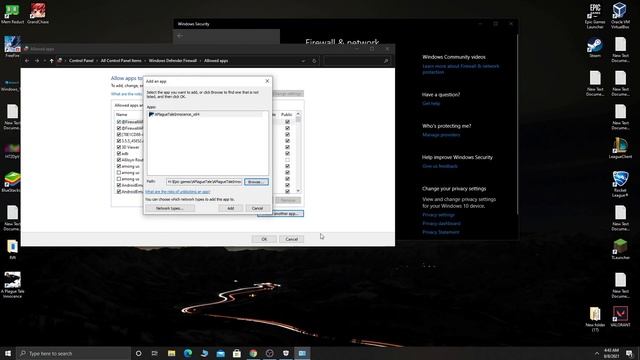
Task: Select the New folder desktop icon
Action: coord(595,319)
